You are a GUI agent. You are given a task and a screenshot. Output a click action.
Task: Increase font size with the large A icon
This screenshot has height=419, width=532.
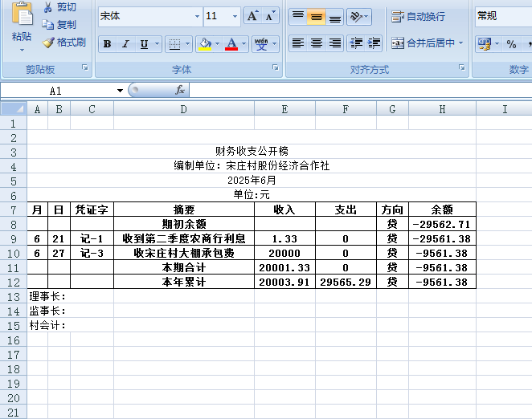coord(252,16)
